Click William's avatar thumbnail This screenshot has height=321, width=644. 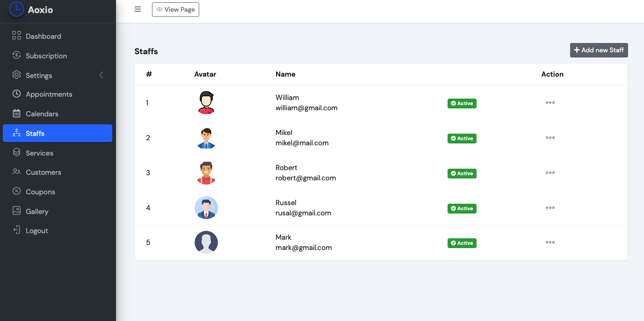point(206,103)
